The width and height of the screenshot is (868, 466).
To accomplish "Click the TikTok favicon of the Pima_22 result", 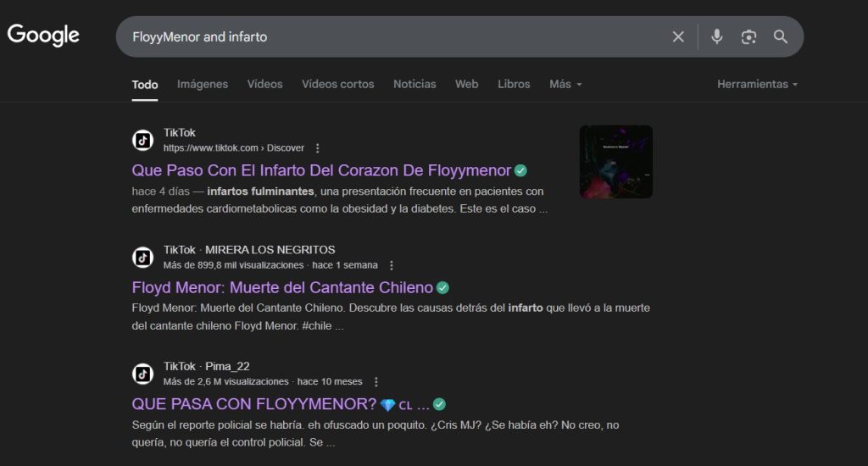I will [x=142, y=374].
